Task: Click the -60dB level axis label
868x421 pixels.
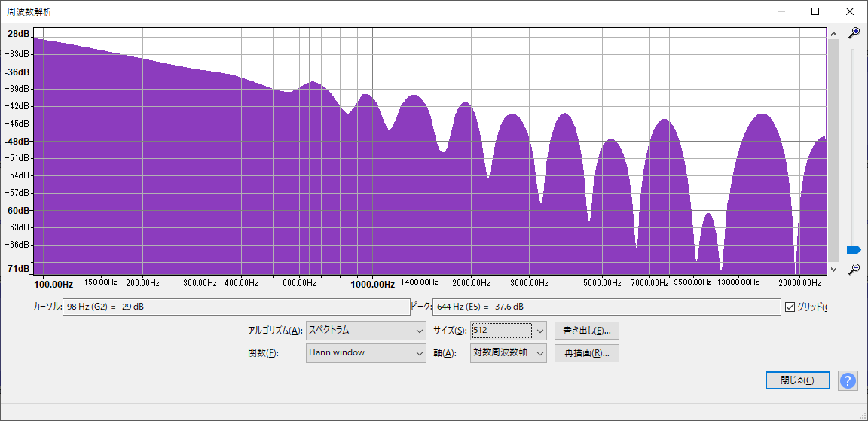Action: 17,210
